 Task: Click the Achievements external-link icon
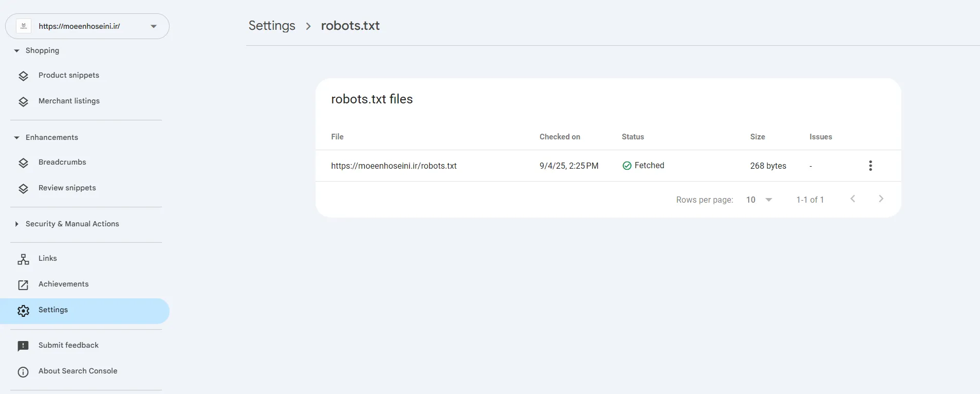pyautogui.click(x=23, y=285)
